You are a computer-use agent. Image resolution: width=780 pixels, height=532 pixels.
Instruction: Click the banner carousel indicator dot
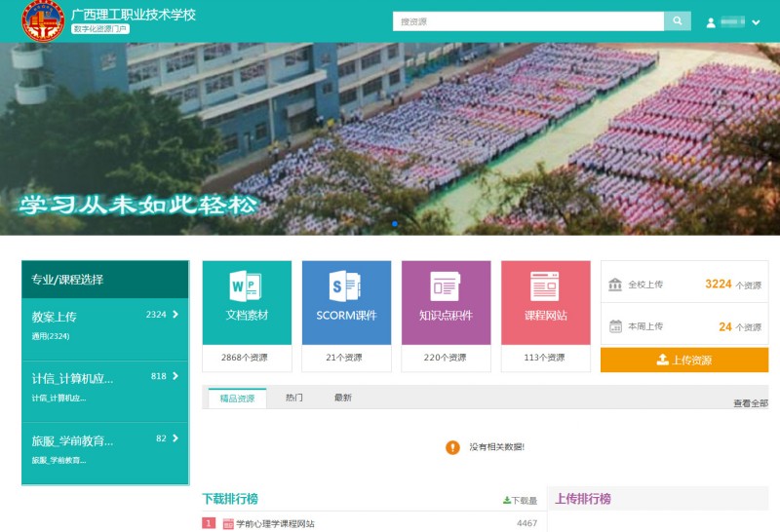(395, 224)
